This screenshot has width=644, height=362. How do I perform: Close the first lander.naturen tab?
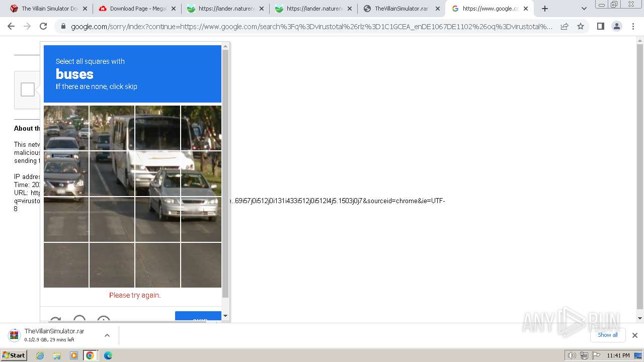pyautogui.click(x=262, y=9)
